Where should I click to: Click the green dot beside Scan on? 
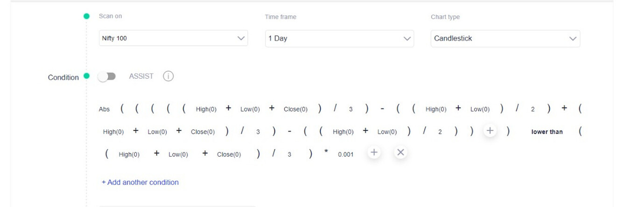pos(86,16)
